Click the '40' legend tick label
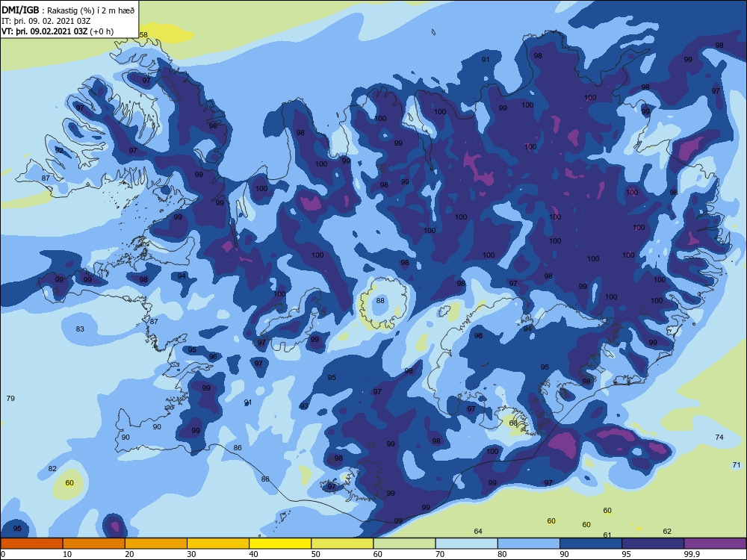This screenshot has height=560, width=747. [253, 554]
